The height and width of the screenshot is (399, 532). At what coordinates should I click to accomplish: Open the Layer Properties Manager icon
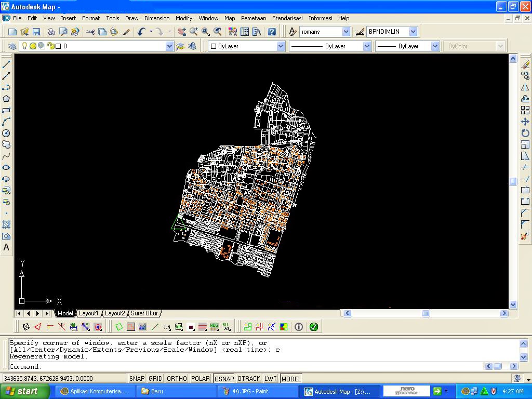12,46
